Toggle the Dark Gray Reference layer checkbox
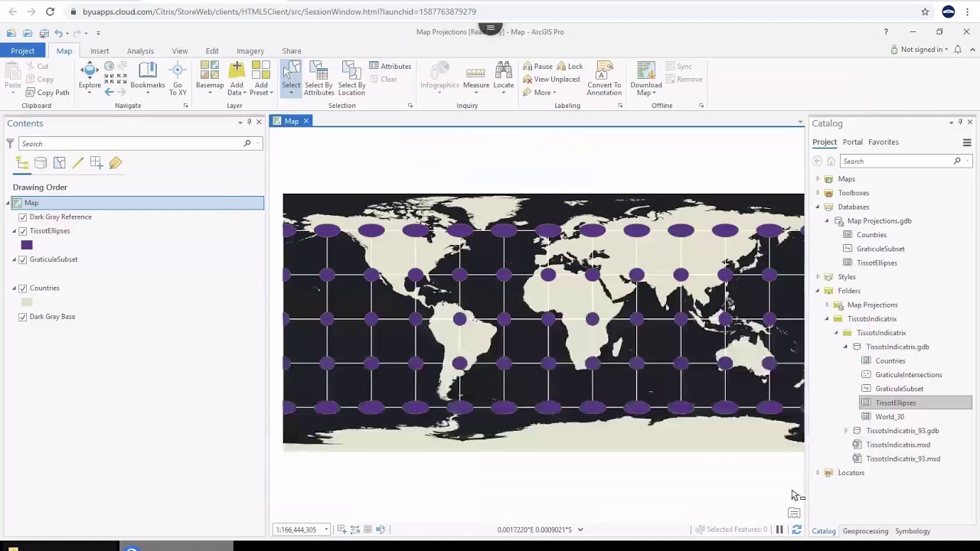Screen dimensions: 980x551 coord(23,217)
